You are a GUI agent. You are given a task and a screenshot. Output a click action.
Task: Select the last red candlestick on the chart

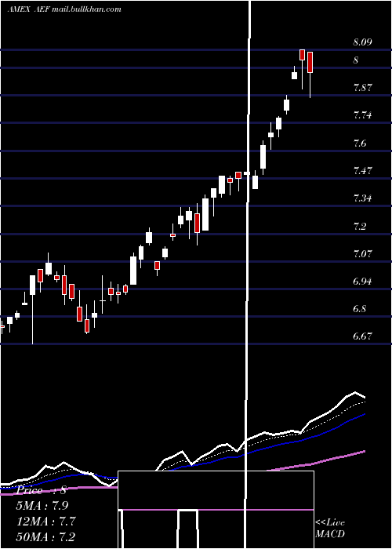pos(310,62)
